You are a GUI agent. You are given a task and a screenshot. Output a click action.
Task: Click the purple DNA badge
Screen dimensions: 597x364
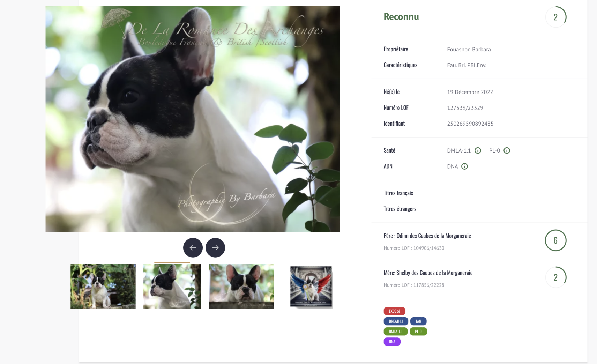[392, 342]
